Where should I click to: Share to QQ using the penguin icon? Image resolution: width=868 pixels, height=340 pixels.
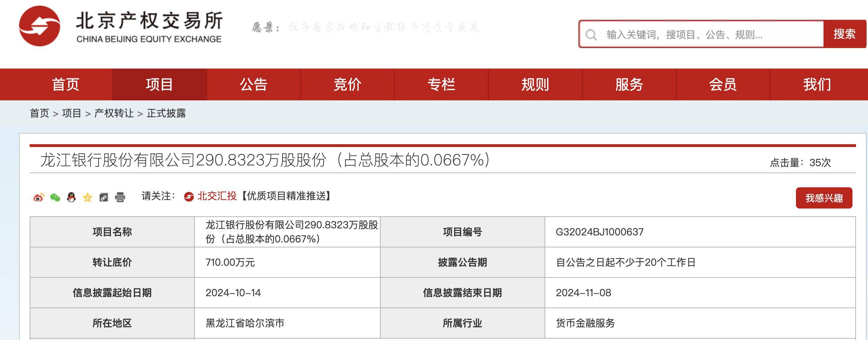click(x=71, y=198)
